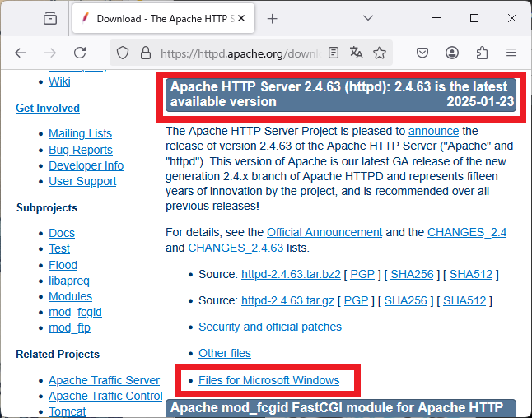Open User Support link

82,181
